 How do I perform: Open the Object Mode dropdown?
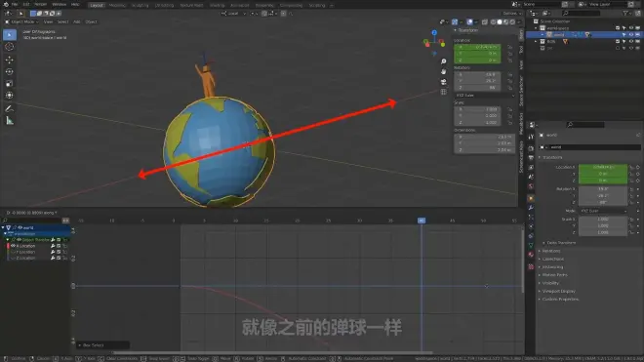[x=21, y=21]
